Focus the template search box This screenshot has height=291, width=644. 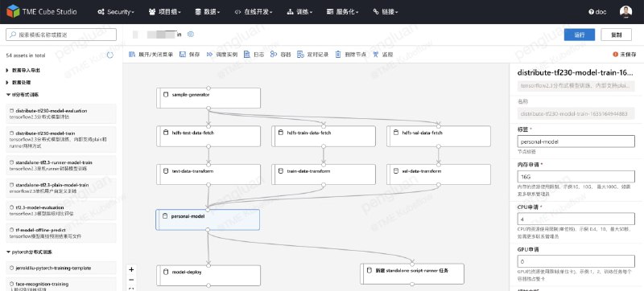pos(61,35)
